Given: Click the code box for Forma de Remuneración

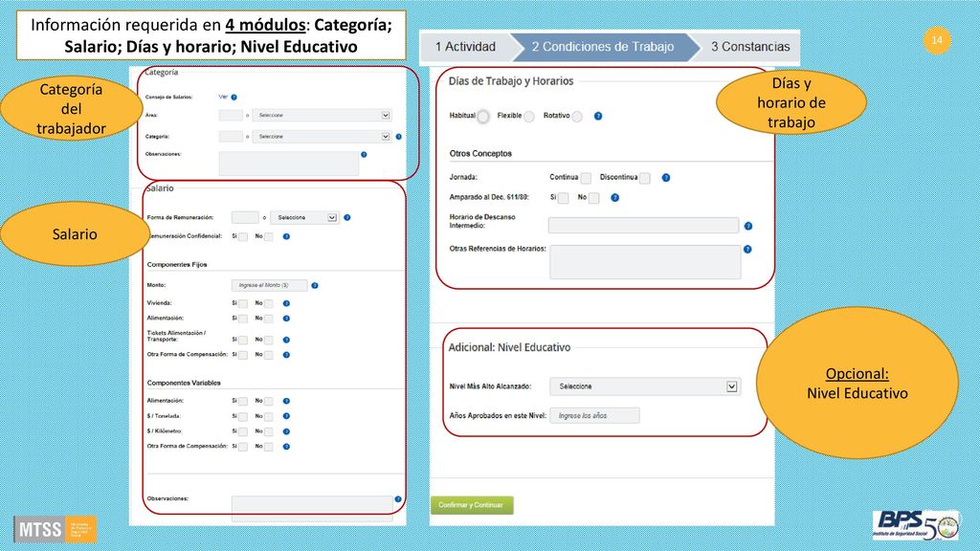Looking at the screenshot, I should click(245, 218).
